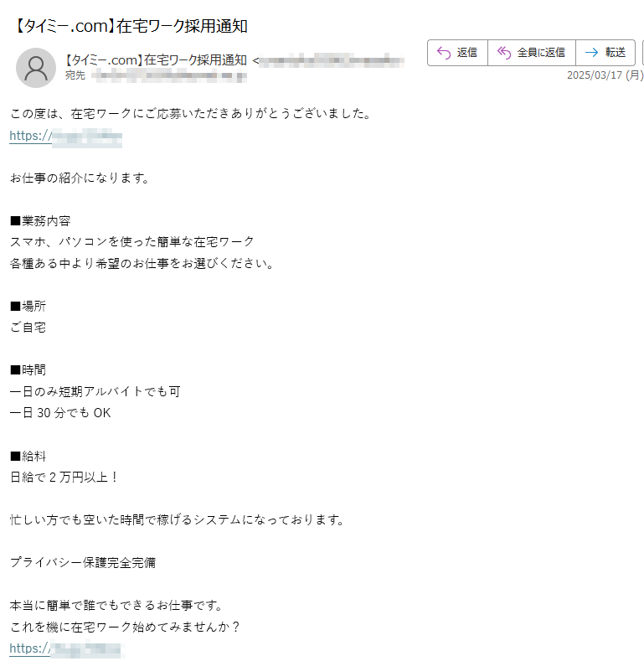The height and width of the screenshot is (661, 644).
Task: Click the blurred sender email address
Action: click(x=332, y=60)
